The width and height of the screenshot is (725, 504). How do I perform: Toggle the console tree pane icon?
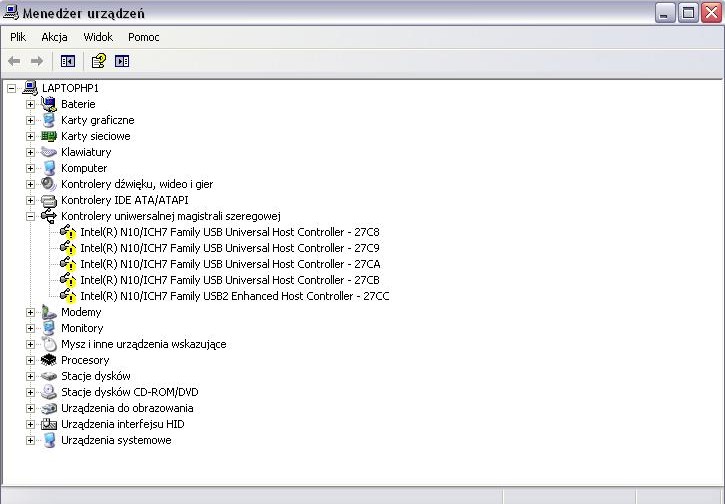[68, 61]
